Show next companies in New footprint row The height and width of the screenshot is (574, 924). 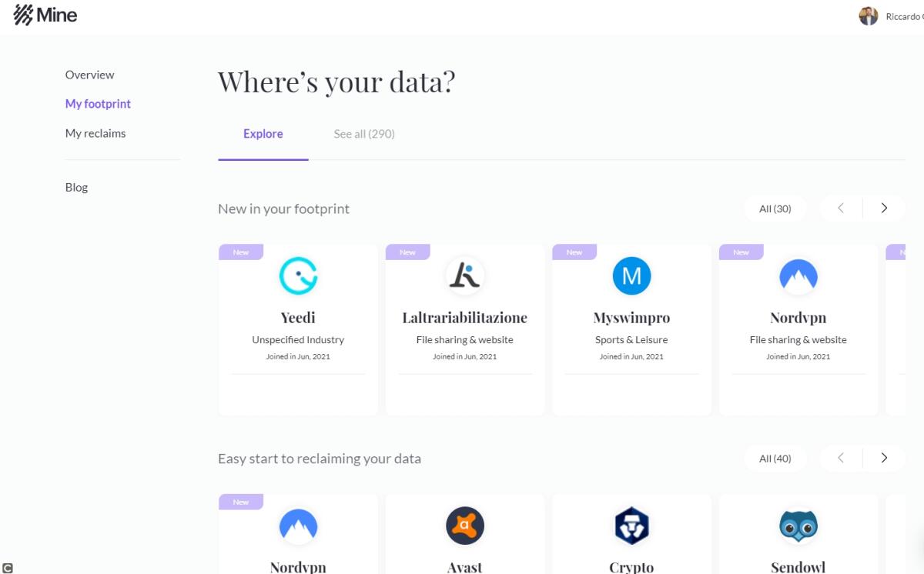[884, 209]
